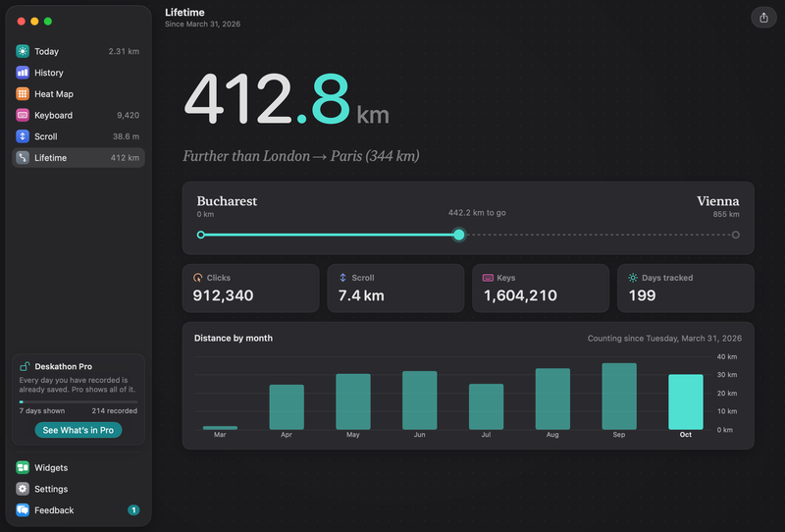This screenshot has width=785, height=532.
Task: Select the Jun bar in chart
Action: 420,400
